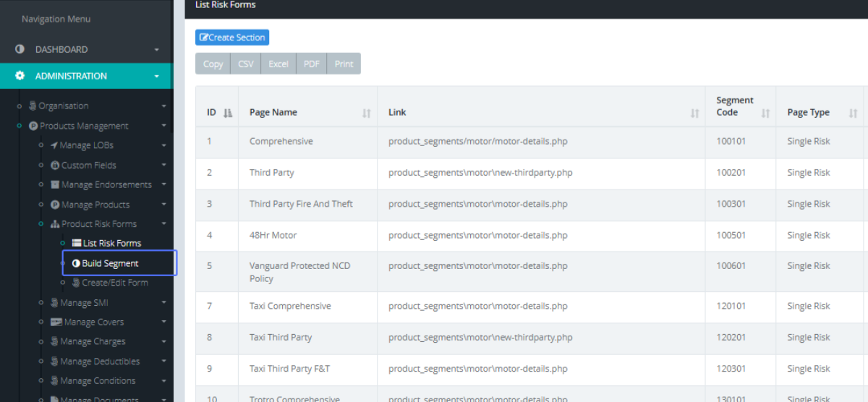Open Create/Edit Form menu item
Viewport: 868px width, 402px height.
114,283
